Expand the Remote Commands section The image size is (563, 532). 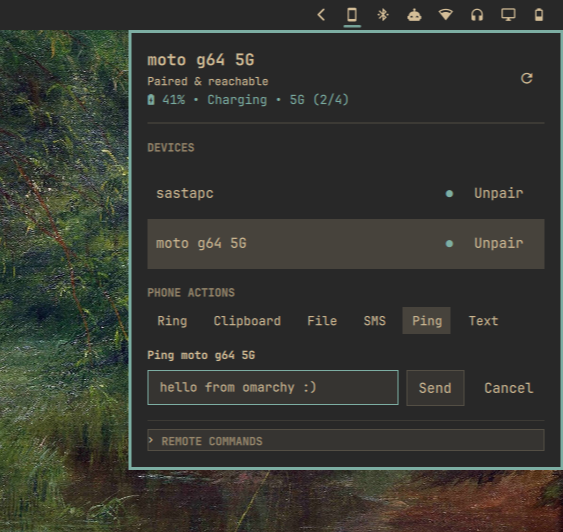coord(346,440)
